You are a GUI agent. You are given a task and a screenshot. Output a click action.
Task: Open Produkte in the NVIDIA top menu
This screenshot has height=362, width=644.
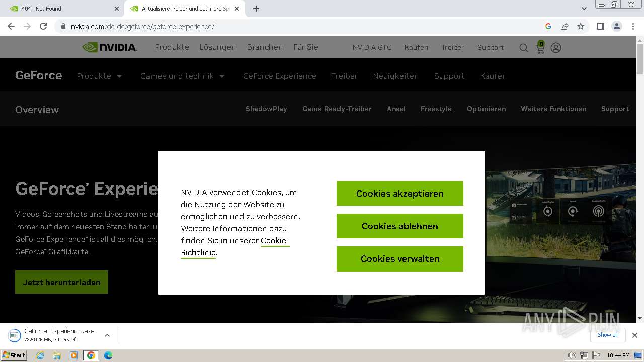point(172,47)
